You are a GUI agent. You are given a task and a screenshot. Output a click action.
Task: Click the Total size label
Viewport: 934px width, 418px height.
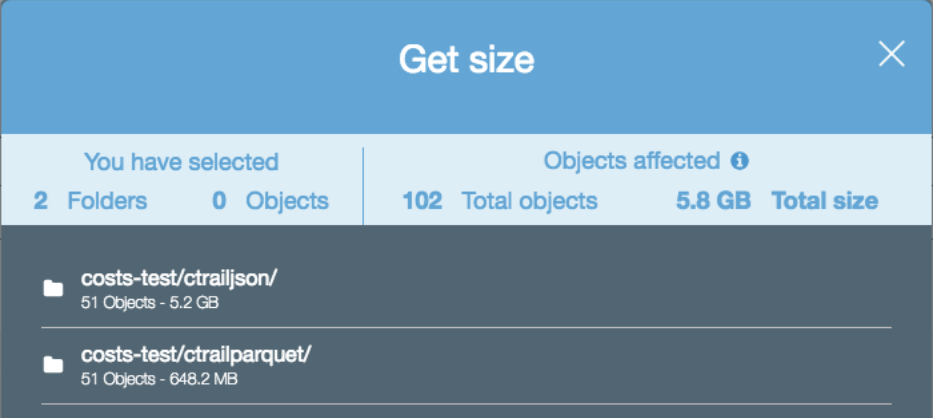(825, 201)
